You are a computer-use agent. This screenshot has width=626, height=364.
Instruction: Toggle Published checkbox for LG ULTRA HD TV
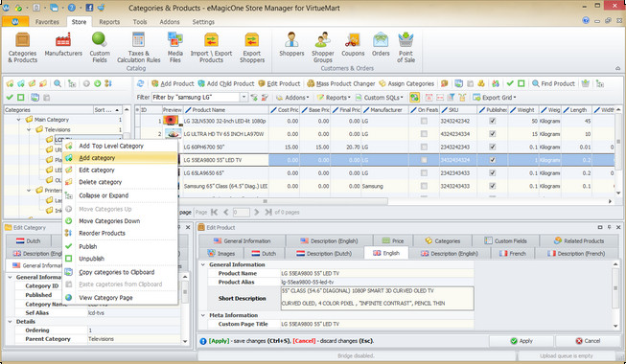click(492, 134)
